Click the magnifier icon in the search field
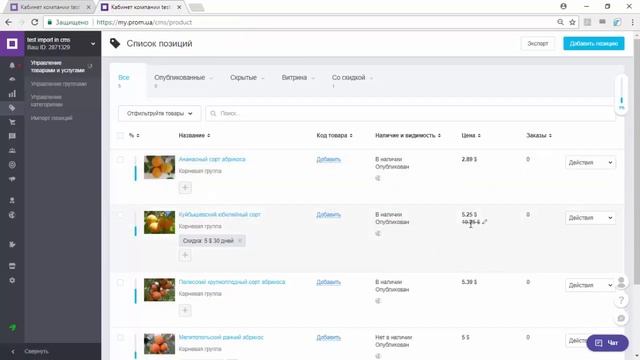The height and width of the screenshot is (360, 640). (213, 113)
